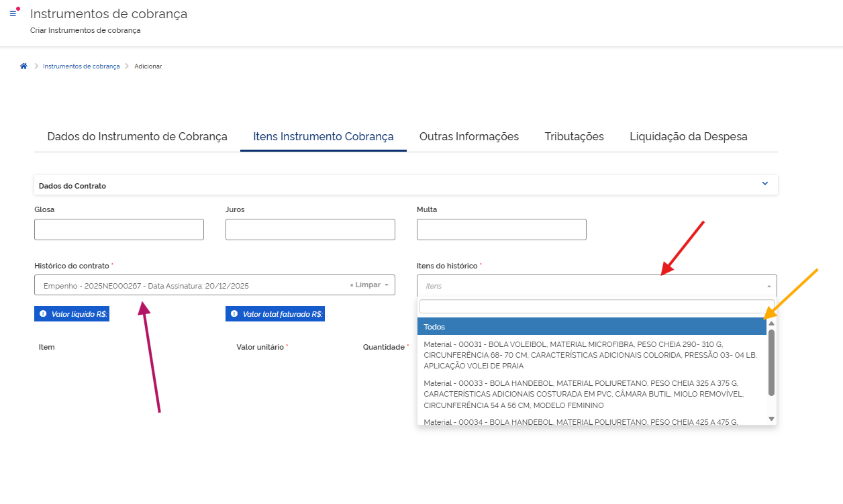Clear Histórico do contrato with Limpar
843x504 pixels.
click(364, 285)
